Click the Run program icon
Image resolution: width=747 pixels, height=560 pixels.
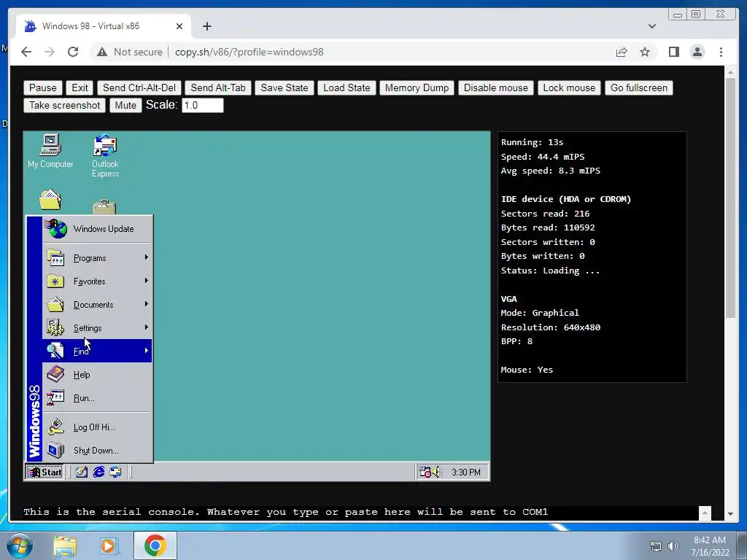click(55, 397)
